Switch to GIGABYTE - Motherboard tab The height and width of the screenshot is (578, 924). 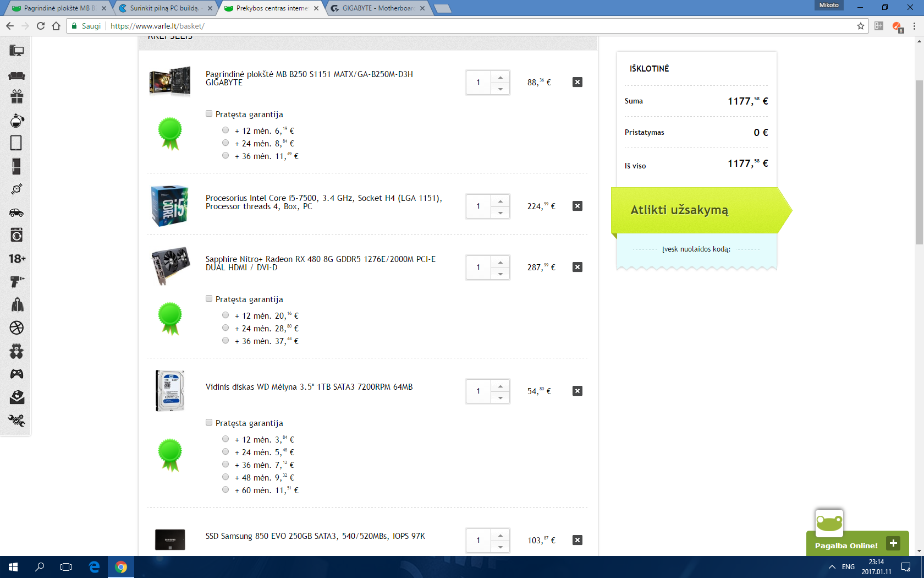tap(377, 8)
